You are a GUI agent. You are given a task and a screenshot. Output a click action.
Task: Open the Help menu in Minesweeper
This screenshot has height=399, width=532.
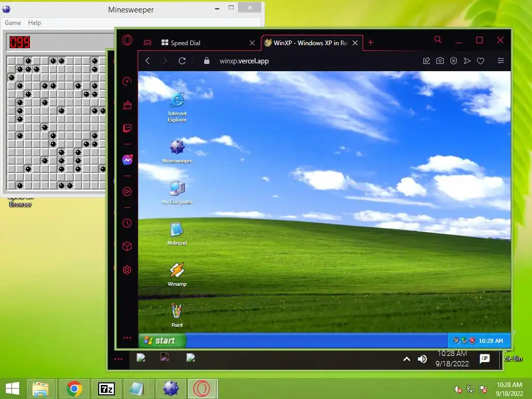[34, 23]
